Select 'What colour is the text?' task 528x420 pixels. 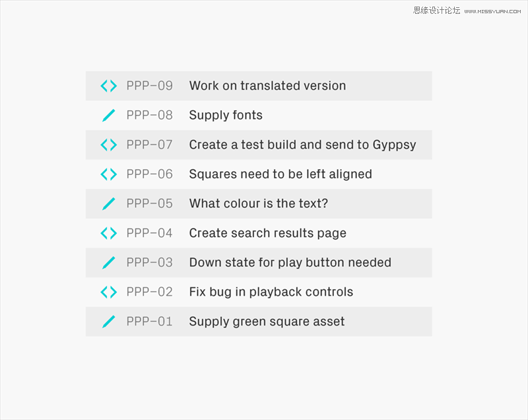point(258,203)
